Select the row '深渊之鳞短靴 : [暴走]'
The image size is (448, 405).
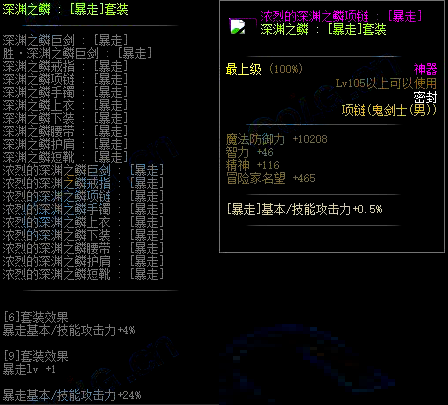coord(65,157)
